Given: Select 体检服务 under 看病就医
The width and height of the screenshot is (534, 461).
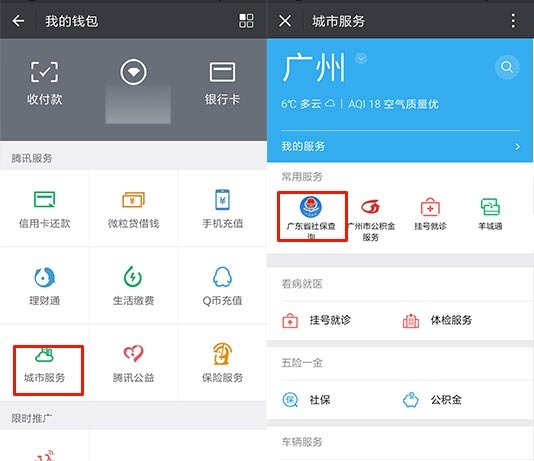Looking at the screenshot, I should click(x=437, y=320).
